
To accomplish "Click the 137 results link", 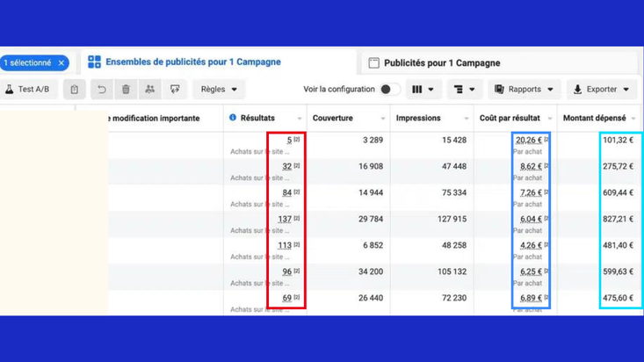I will (285, 219).
